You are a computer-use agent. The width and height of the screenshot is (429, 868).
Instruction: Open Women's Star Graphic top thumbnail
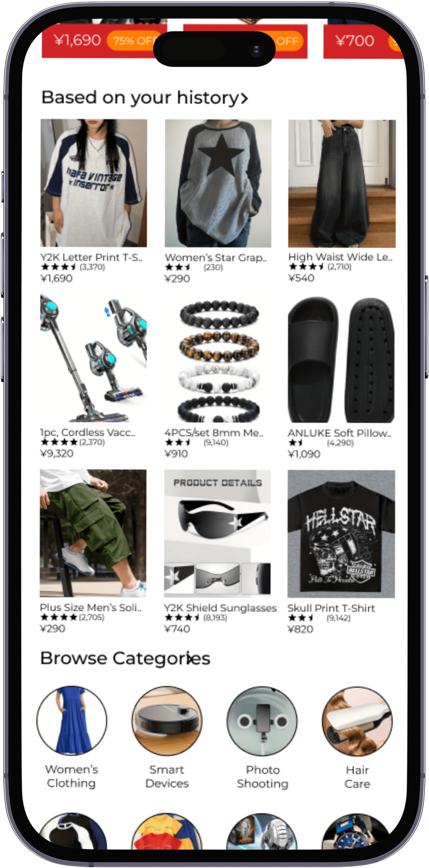coord(218,183)
